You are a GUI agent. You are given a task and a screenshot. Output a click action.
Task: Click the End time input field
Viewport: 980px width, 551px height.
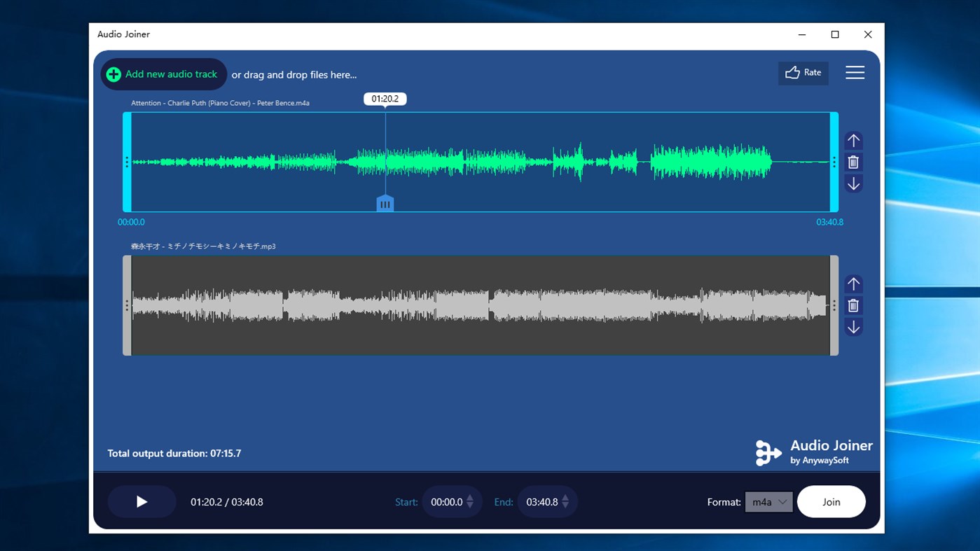pos(544,501)
